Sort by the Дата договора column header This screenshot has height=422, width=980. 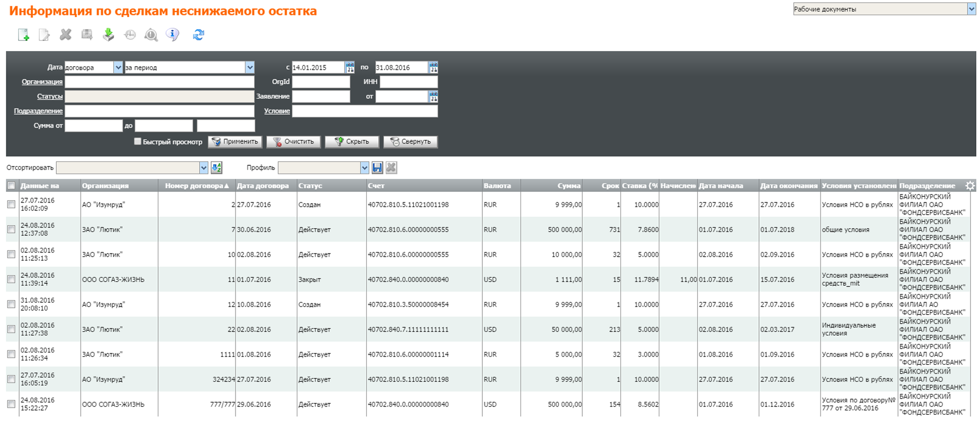266,186
